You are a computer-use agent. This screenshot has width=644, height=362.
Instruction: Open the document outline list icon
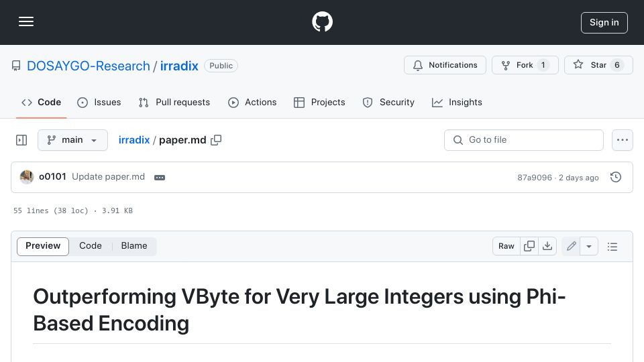pos(612,246)
